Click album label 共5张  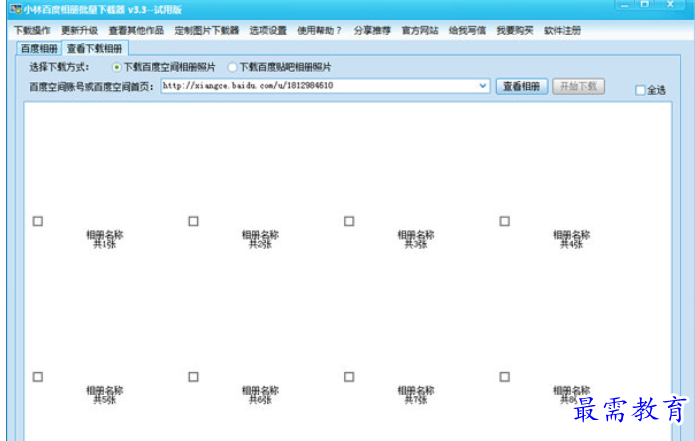point(105,400)
